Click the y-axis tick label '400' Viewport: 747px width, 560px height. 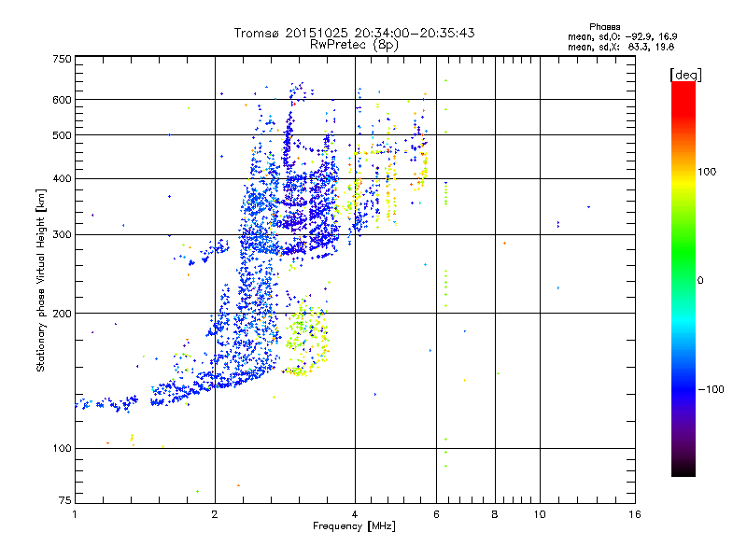tap(62, 178)
